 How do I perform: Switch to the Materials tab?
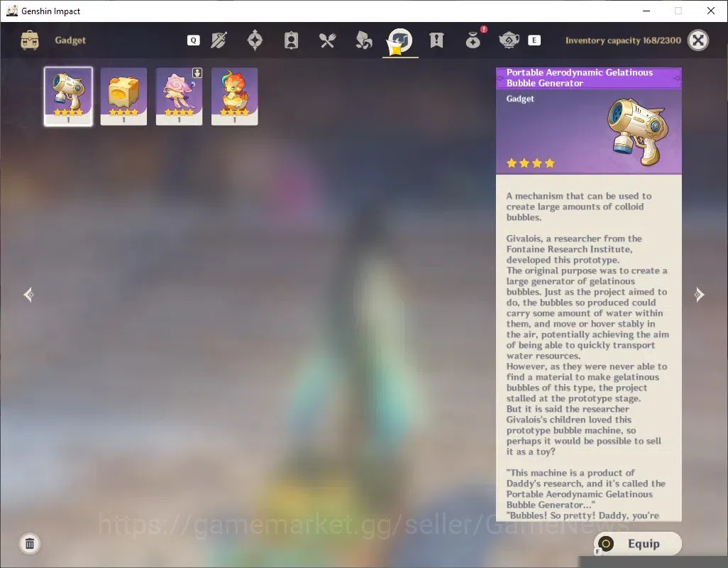[363, 40]
